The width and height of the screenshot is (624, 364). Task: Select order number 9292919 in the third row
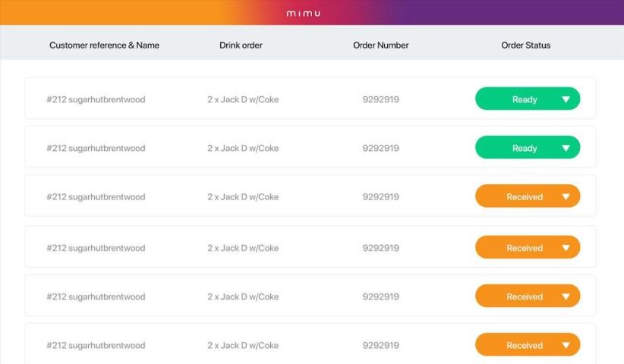(380, 197)
